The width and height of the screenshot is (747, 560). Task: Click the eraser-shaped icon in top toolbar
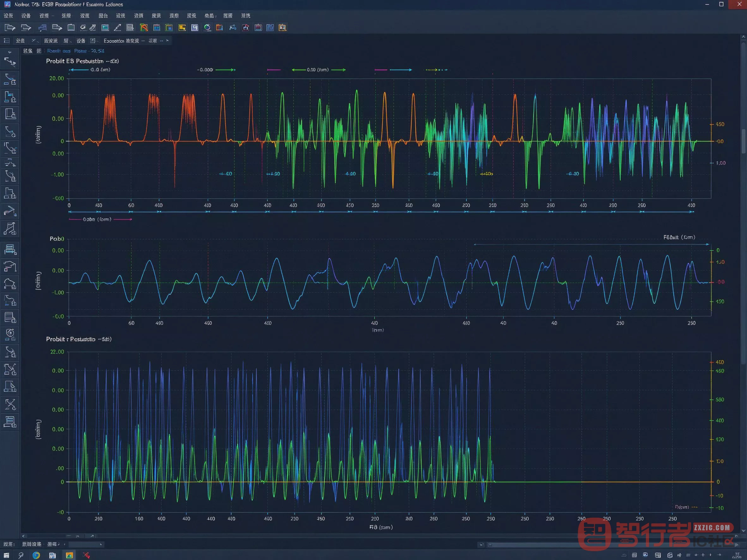[93, 28]
